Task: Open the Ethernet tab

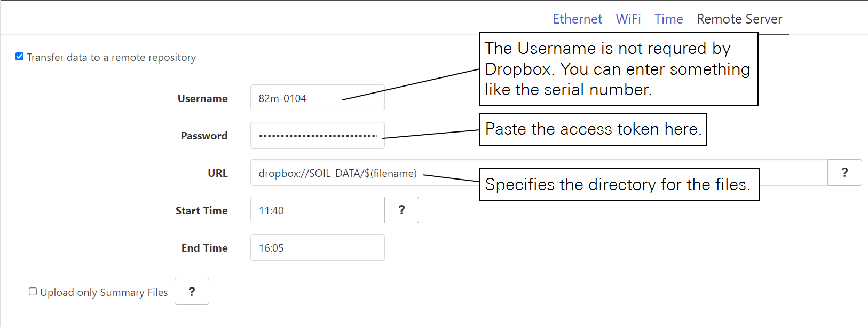Action: pyautogui.click(x=577, y=19)
